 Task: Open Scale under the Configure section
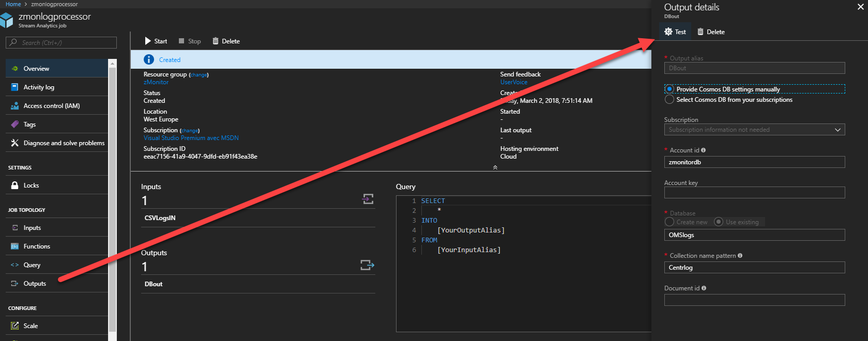pyautogui.click(x=57, y=326)
